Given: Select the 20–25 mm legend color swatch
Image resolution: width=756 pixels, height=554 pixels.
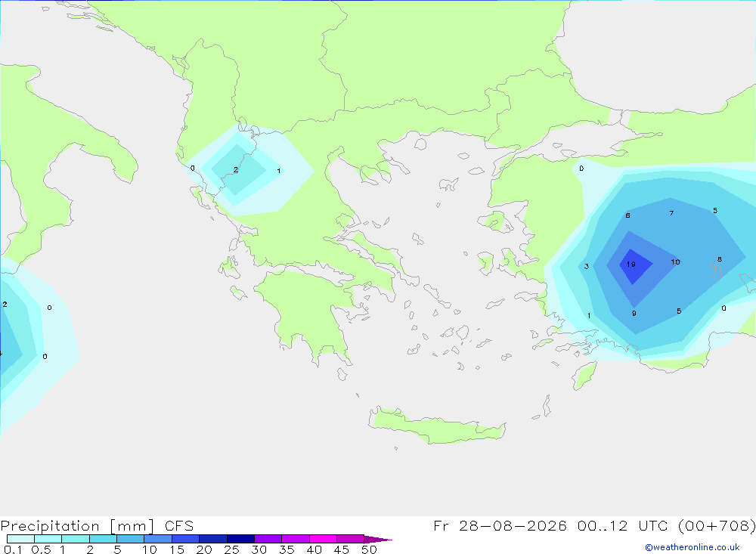Looking at the screenshot, I should tap(213, 539).
